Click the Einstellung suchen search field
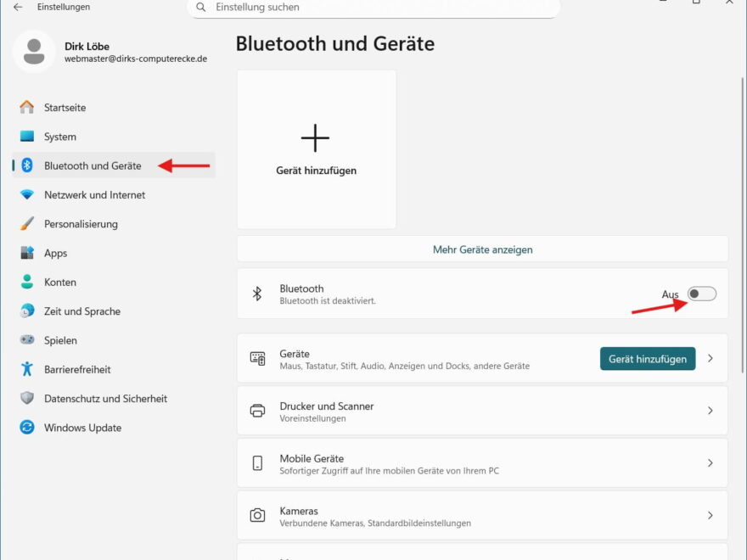 [x=373, y=7]
